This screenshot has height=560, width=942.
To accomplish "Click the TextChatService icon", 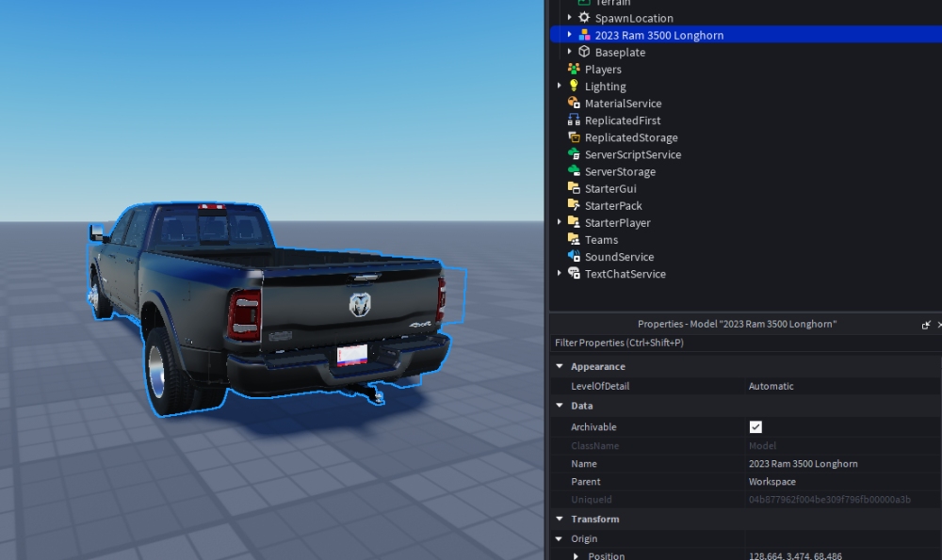I will point(574,274).
